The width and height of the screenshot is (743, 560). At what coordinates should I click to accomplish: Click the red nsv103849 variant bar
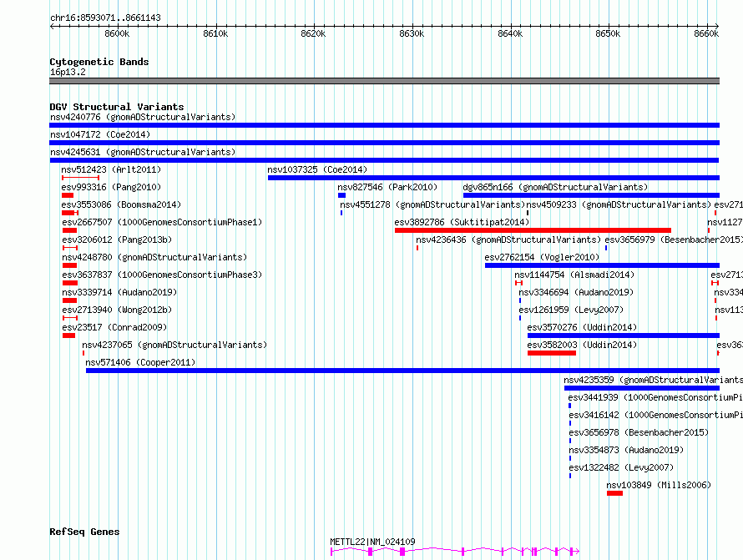click(x=614, y=493)
